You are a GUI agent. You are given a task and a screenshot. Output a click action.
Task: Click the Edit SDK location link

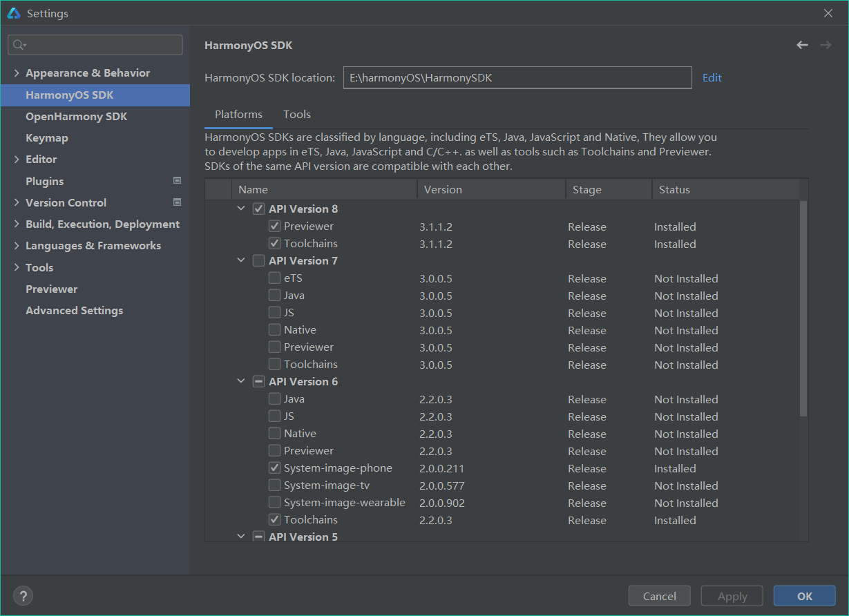712,78
